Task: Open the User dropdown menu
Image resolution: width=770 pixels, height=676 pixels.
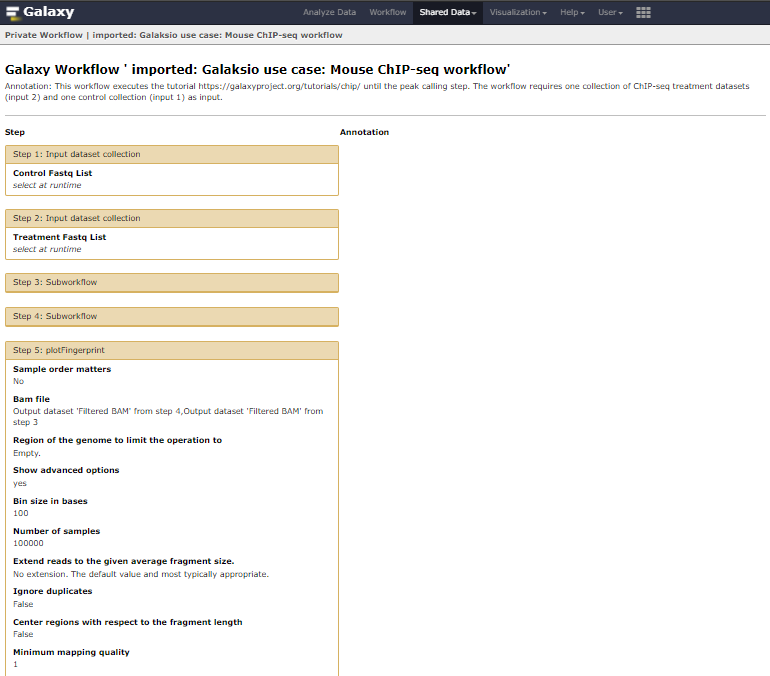Action: [x=610, y=12]
